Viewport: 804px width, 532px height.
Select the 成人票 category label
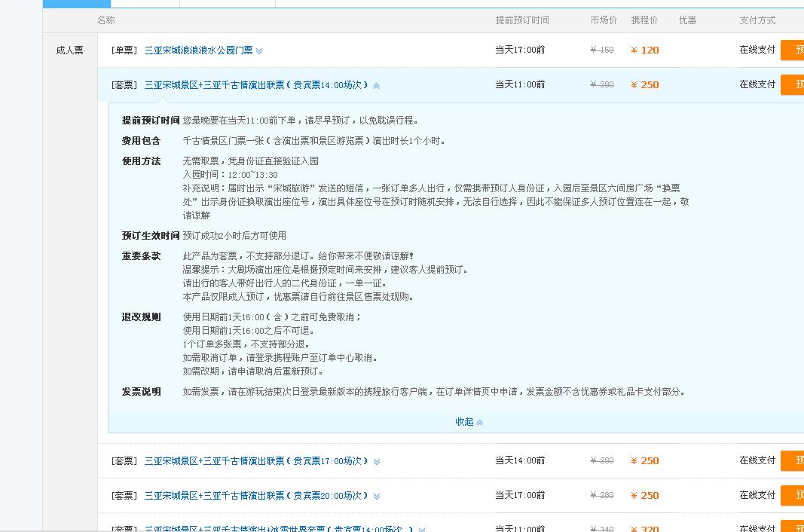coord(69,50)
